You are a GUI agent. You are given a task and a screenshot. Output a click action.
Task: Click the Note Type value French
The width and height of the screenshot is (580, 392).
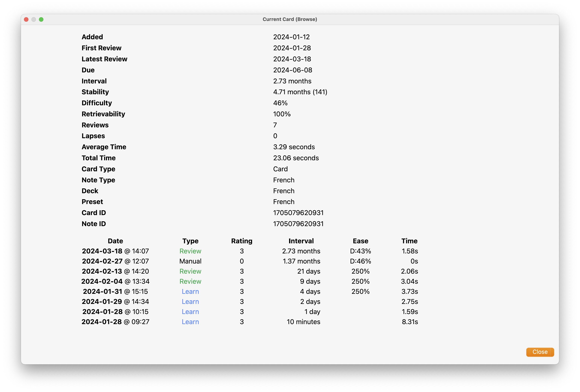pyautogui.click(x=284, y=180)
